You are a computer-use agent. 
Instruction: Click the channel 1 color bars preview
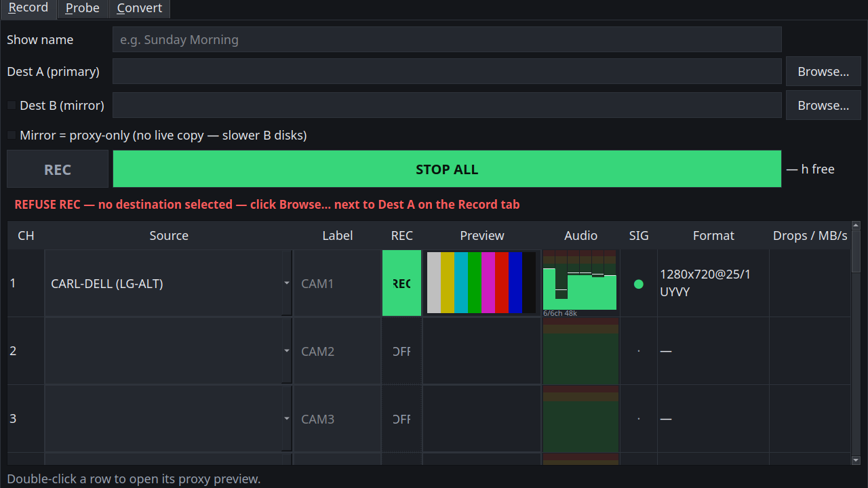click(x=481, y=283)
